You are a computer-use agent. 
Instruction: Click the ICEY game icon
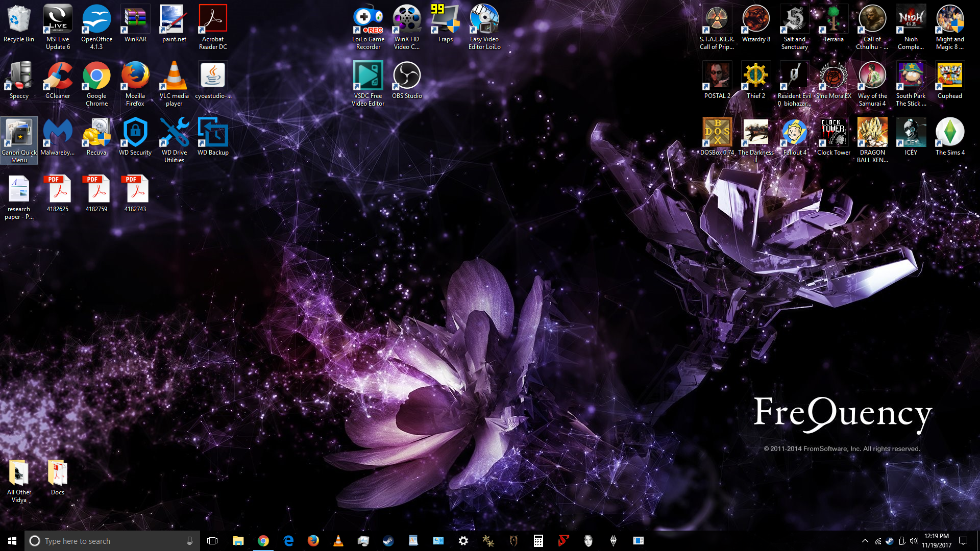click(x=911, y=137)
